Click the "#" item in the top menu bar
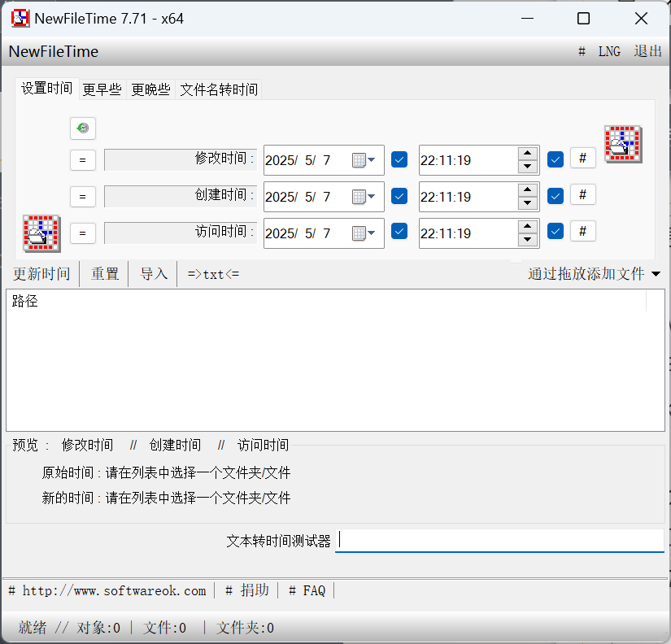Image resolution: width=671 pixels, height=644 pixels. point(582,50)
